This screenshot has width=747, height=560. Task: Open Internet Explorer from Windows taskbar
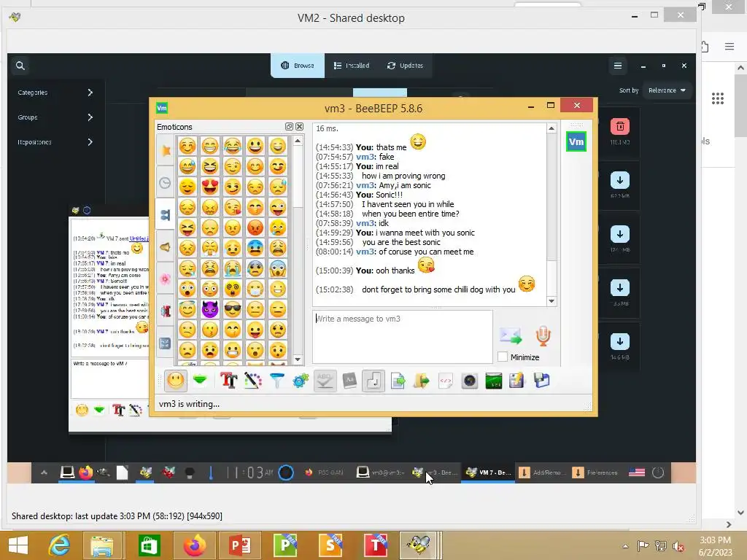coord(59,545)
